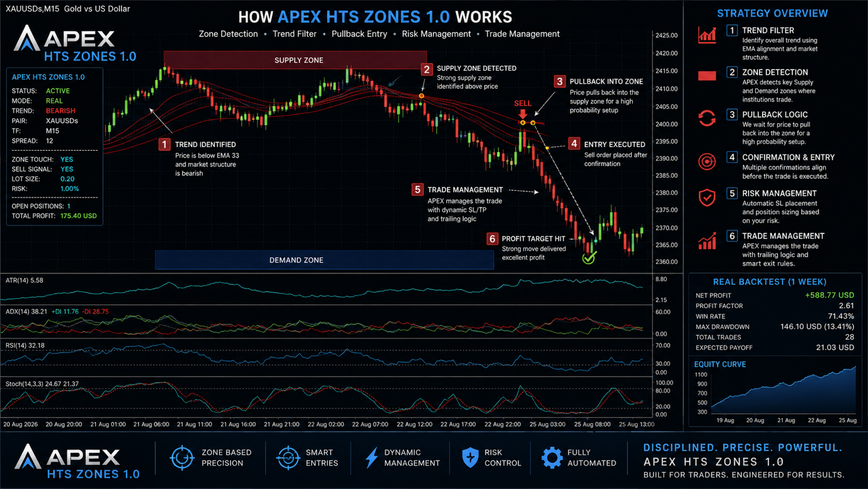Click the TF value M15 in info panel
The height and width of the screenshot is (489, 868).
(52, 131)
